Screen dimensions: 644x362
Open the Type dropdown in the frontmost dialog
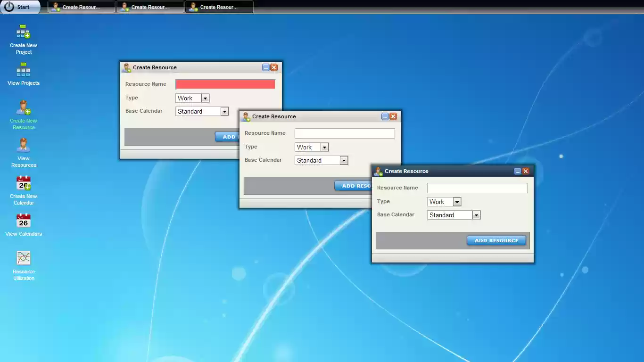click(x=456, y=202)
